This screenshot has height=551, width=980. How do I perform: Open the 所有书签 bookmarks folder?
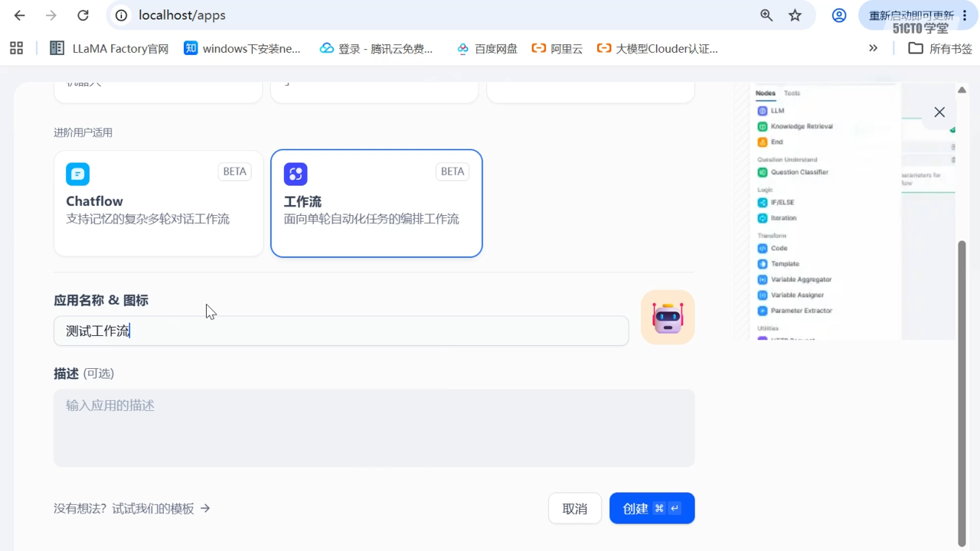coord(940,48)
